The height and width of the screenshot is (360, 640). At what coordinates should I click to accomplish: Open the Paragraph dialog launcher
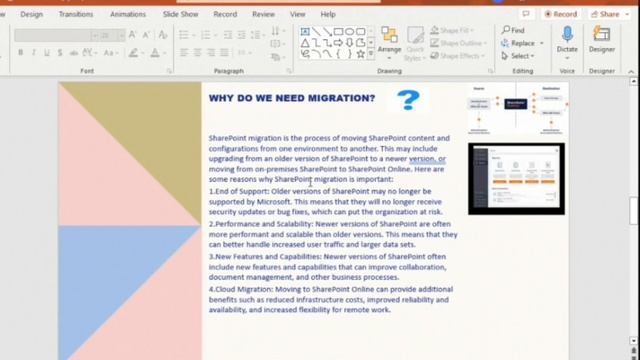[289, 71]
